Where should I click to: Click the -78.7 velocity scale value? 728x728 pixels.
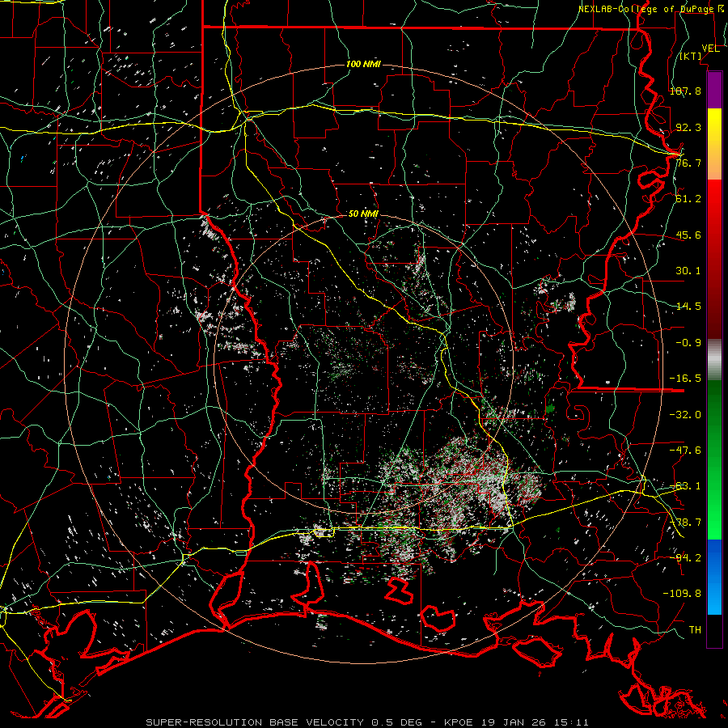685,523
